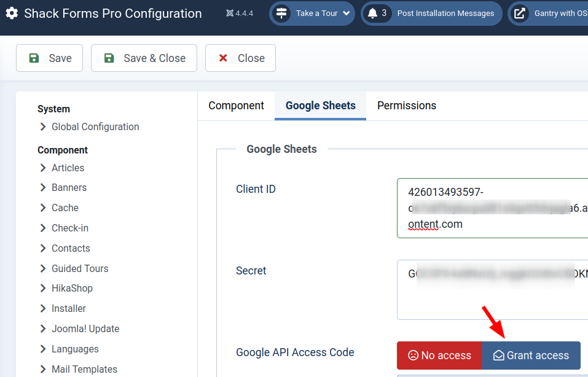
Task: Click the chevron beside Mail Templates
Action: pyautogui.click(x=43, y=369)
